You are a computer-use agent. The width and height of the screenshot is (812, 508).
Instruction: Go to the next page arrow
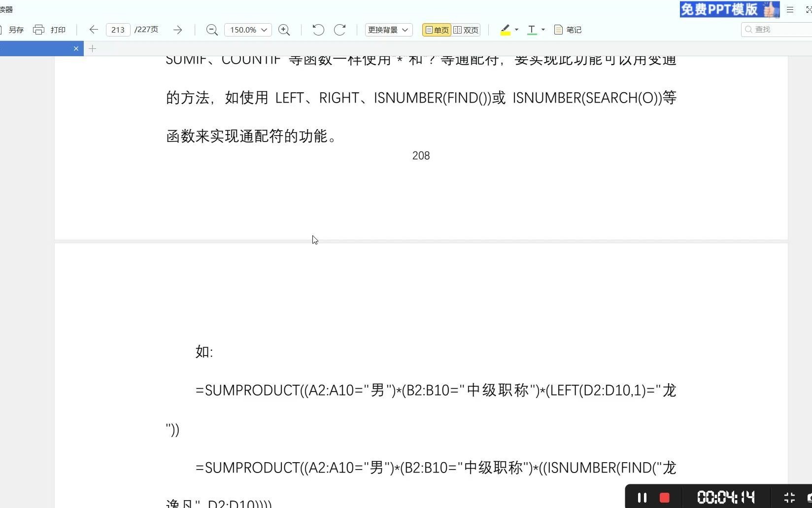pyautogui.click(x=178, y=30)
